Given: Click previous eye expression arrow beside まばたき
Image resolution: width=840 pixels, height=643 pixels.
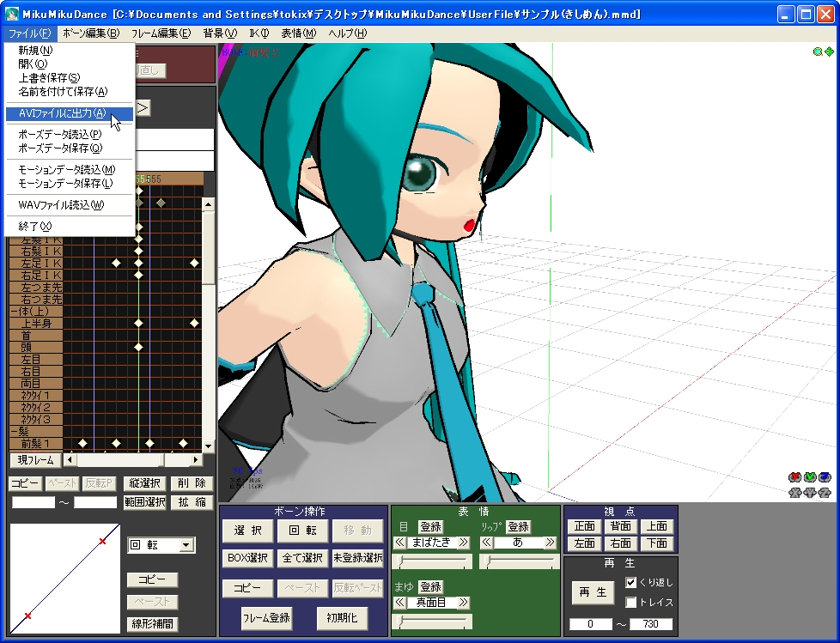Looking at the screenshot, I should point(399,543).
